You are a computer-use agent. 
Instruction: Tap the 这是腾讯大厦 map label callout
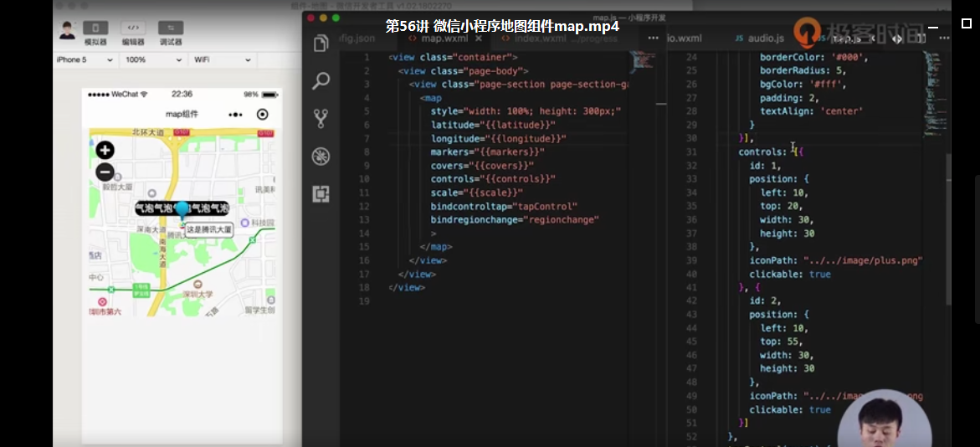[209, 230]
